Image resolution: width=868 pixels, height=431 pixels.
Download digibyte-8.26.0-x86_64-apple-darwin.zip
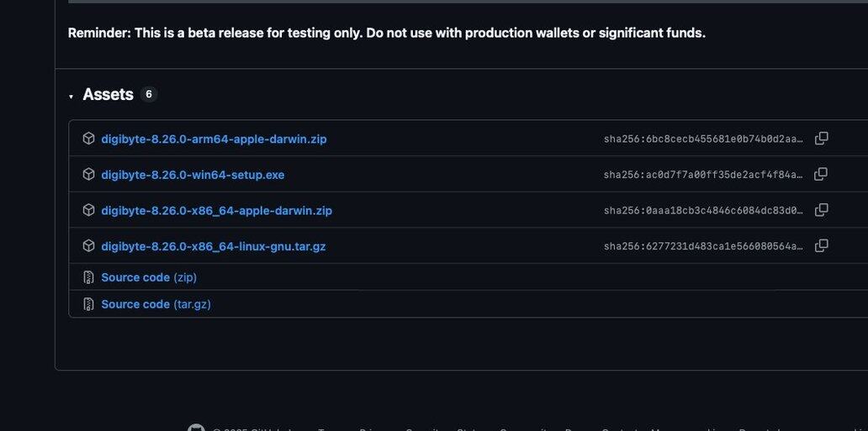click(x=216, y=211)
